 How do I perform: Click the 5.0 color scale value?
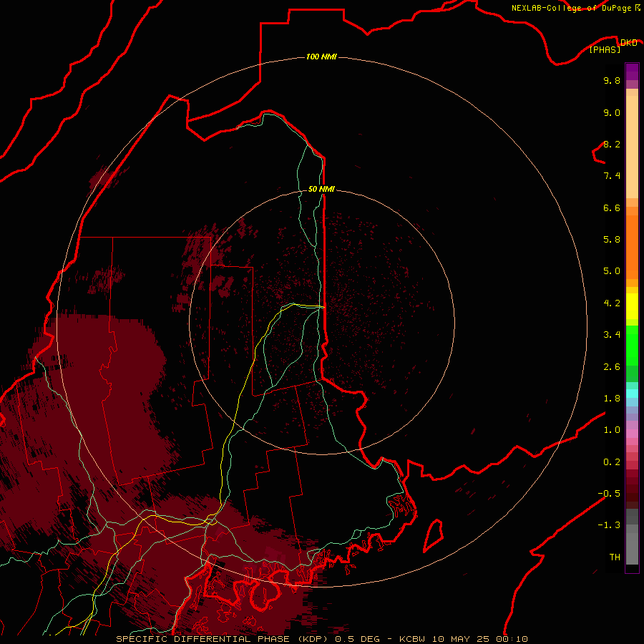(612, 271)
